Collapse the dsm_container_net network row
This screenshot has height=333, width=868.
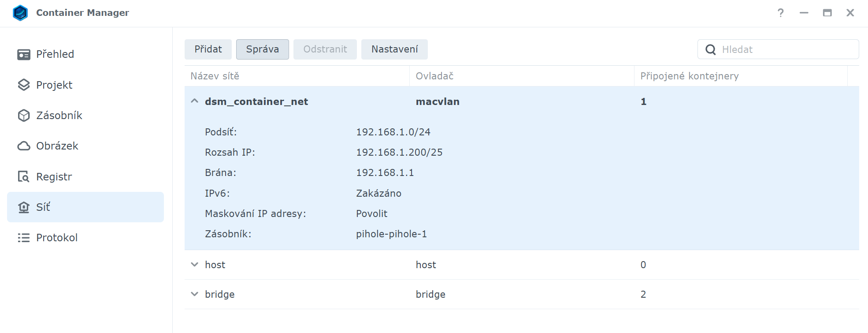tap(194, 101)
